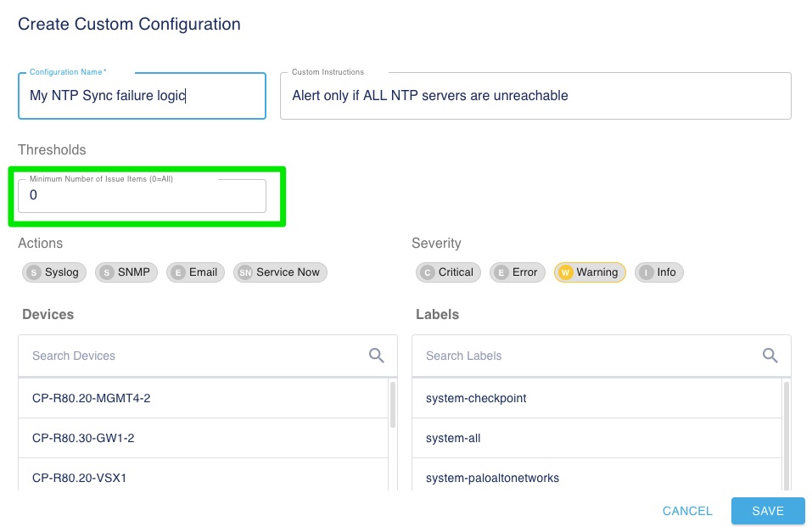Select Error severity chip
Screen dimensions: 812x527
[517, 272]
